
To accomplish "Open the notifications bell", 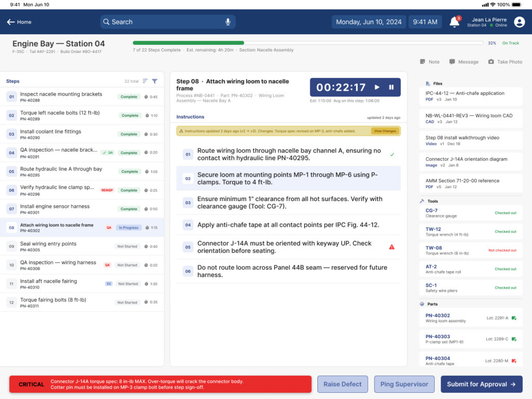I will [x=454, y=22].
